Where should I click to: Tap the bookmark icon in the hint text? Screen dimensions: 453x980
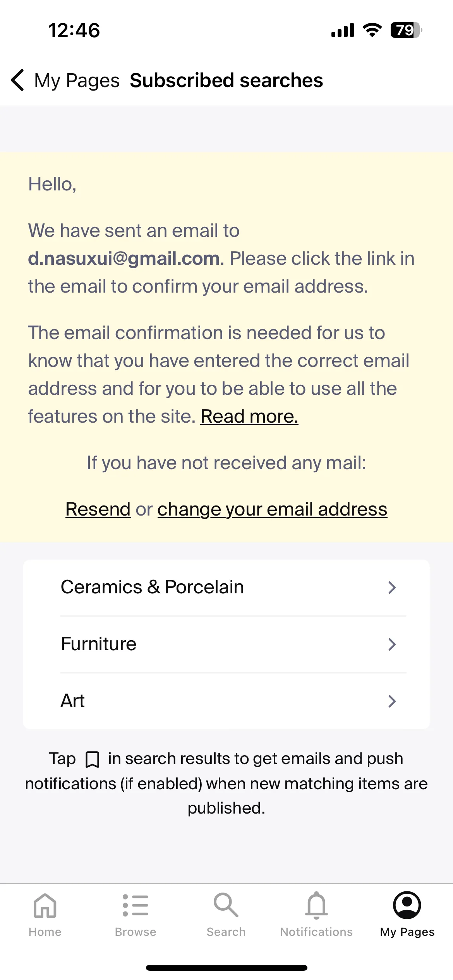(92, 759)
